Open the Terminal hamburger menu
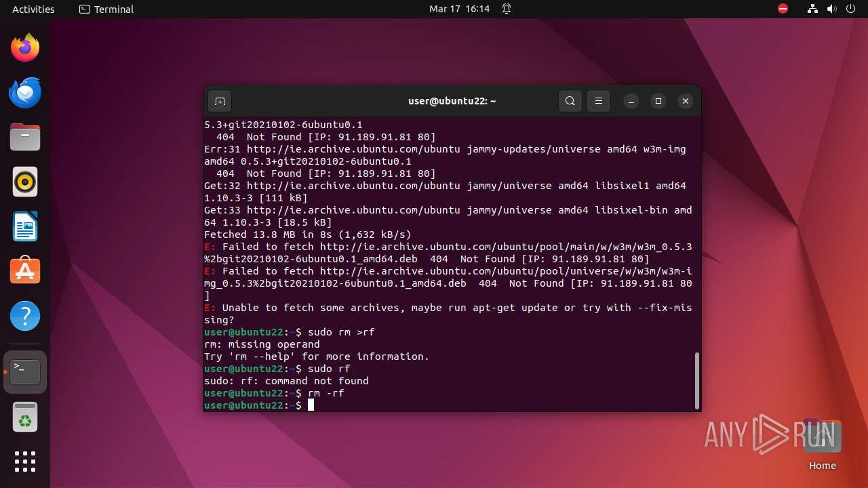 [599, 101]
